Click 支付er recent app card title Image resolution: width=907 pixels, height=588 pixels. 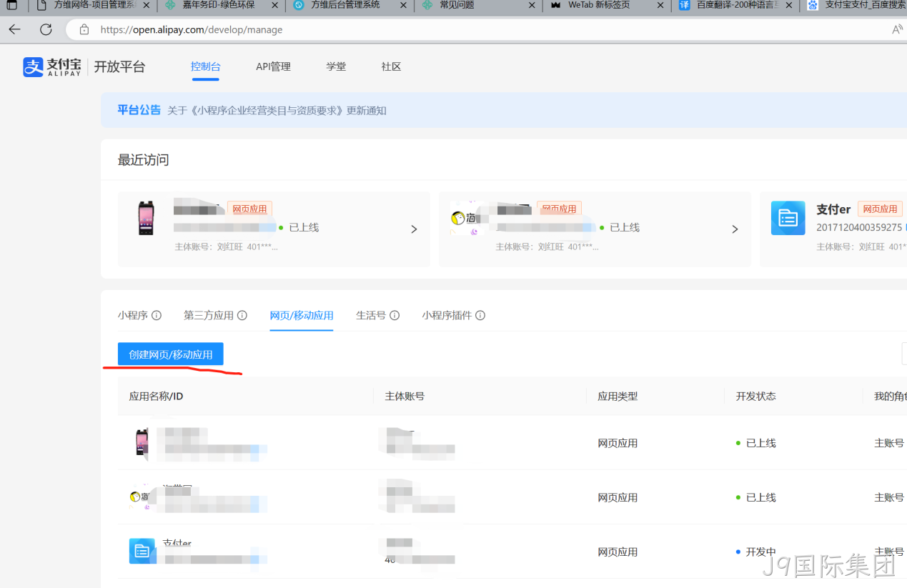click(833, 209)
